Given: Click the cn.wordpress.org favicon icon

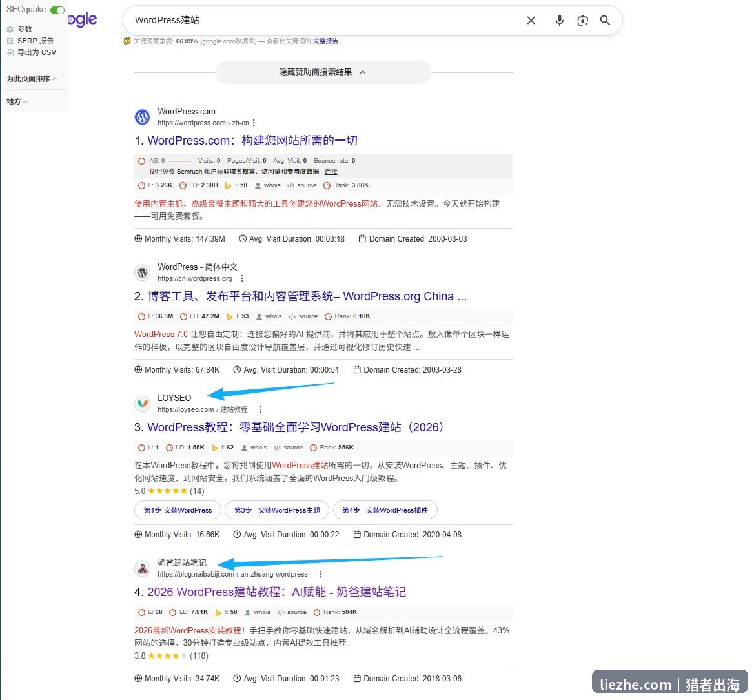Looking at the screenshot, I should point(142,273).
